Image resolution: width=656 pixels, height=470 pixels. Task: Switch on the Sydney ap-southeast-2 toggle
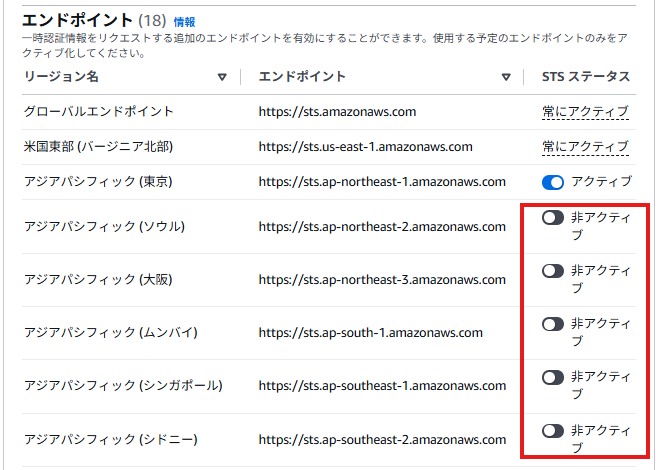point(553,430)
